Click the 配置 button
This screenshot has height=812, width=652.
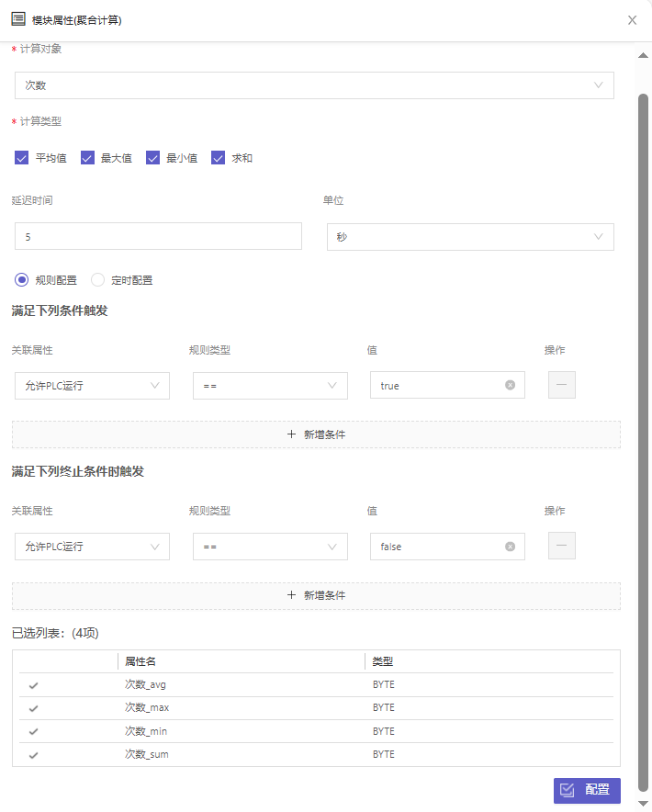pos(588,790)
